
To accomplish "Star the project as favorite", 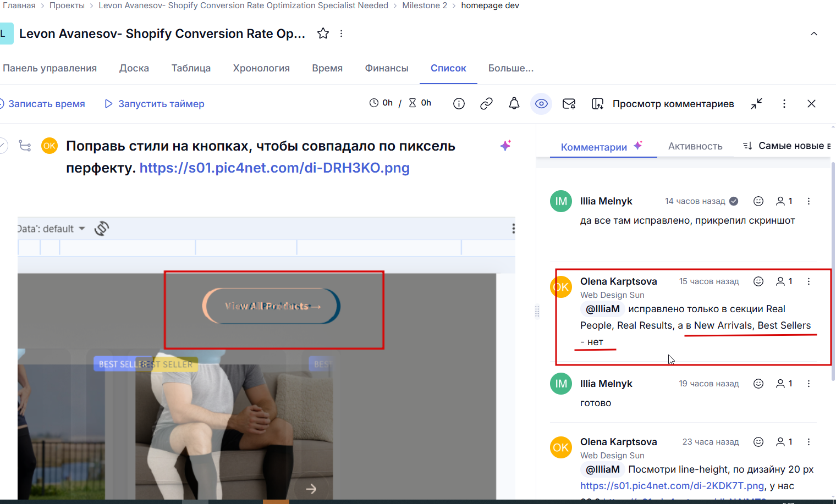I will (x=323, y=34).
